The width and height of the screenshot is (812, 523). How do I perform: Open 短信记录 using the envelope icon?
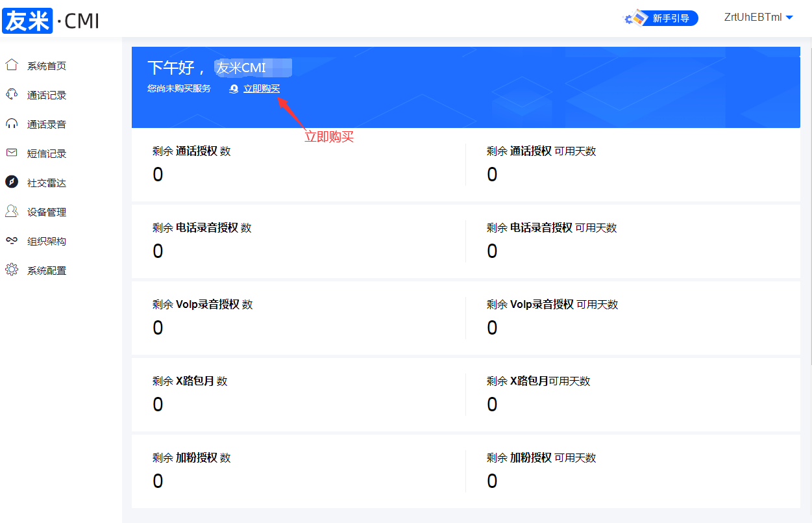[x=11, y=153]
